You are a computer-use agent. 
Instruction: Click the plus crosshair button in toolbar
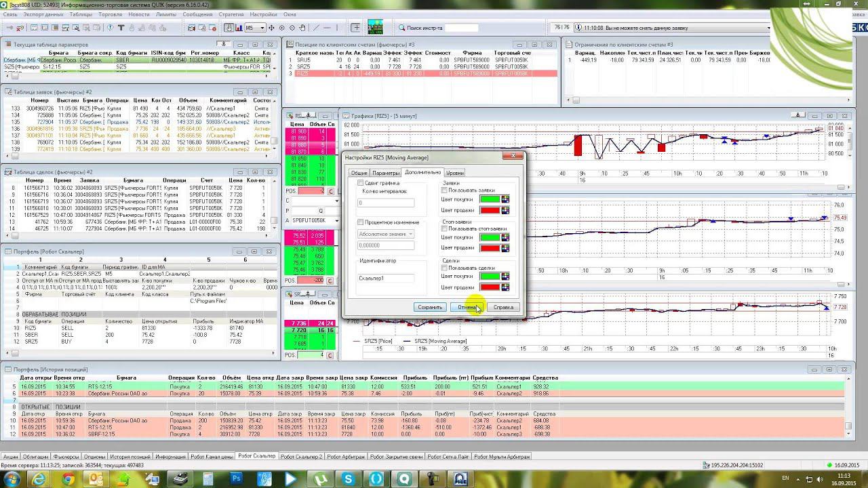355,28
